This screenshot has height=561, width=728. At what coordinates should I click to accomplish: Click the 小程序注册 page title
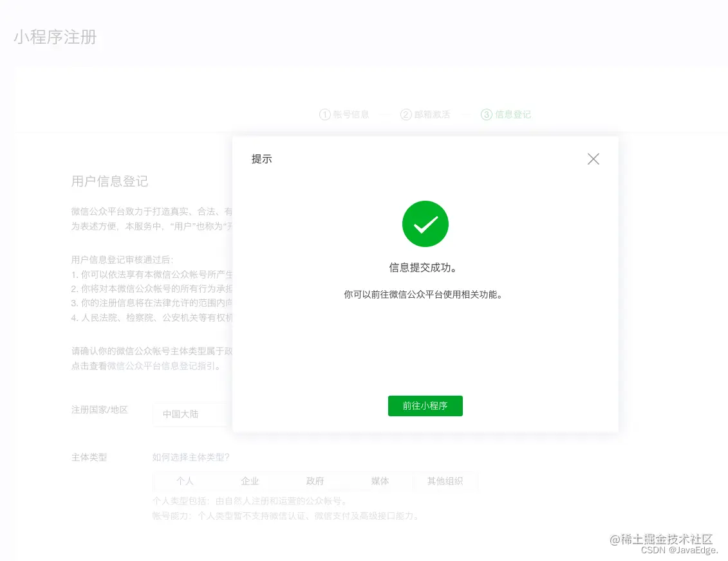55,37
